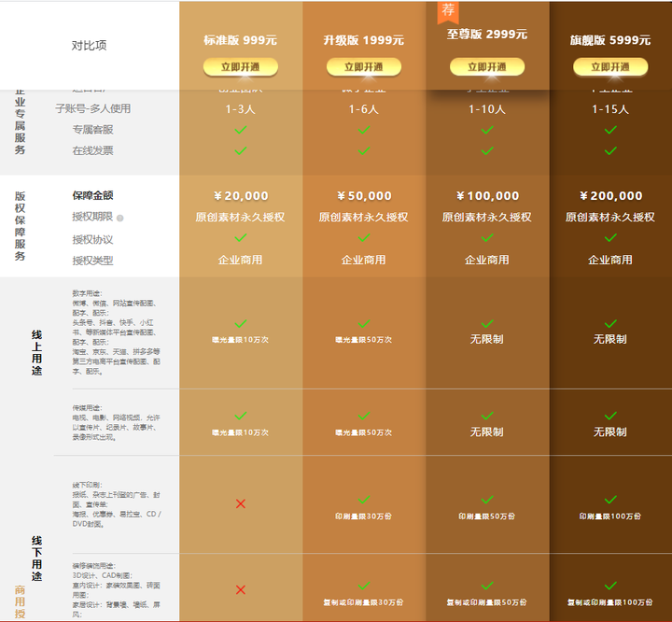The width and height of the screenshot is (672, 622).
Task: Select the 旗舰版 5999元 plan title
Action: pos(610,40)
